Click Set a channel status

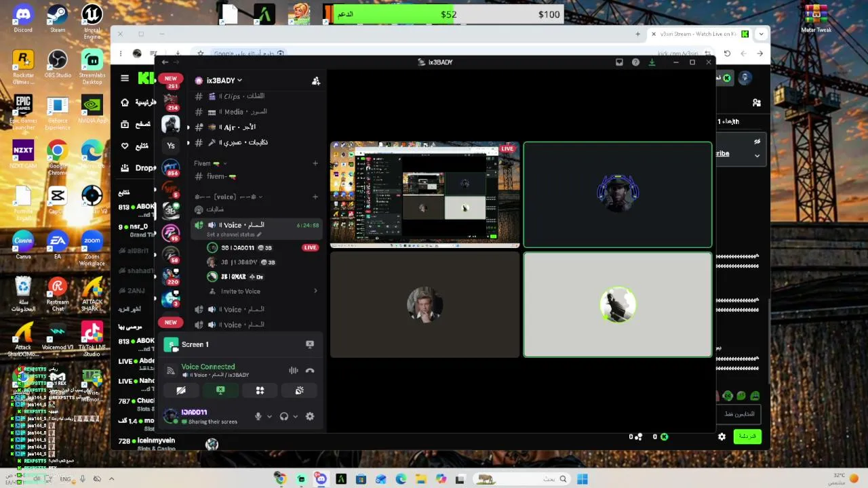click(234, 235)
